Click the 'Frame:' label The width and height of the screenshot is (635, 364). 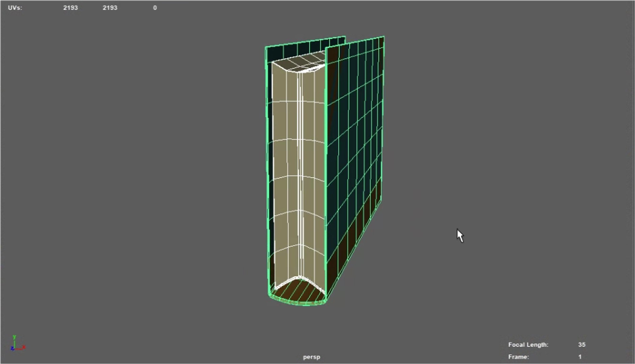[518, 357]
